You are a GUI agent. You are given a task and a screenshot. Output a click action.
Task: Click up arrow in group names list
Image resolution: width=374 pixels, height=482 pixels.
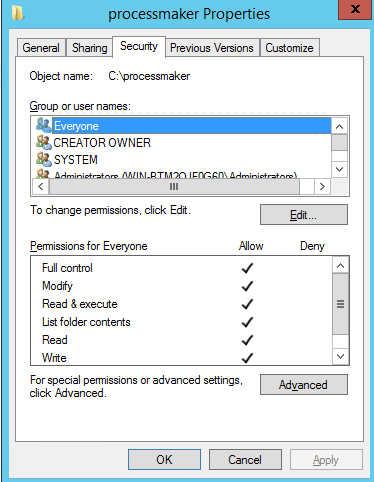(x=340, y=126)
